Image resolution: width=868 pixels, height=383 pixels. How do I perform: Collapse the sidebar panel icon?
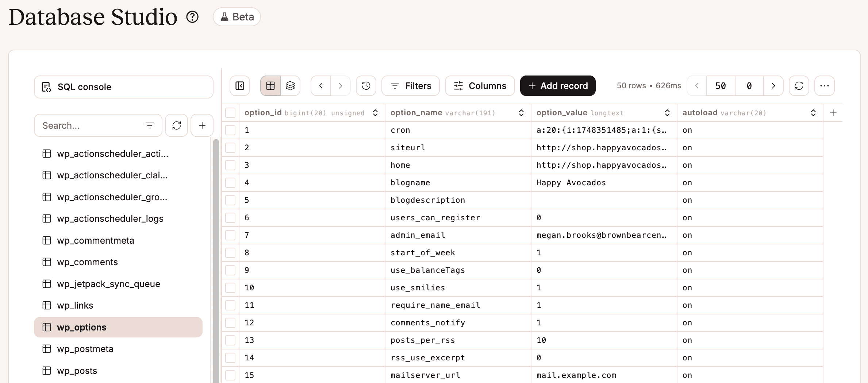click(x=240, y=86)
